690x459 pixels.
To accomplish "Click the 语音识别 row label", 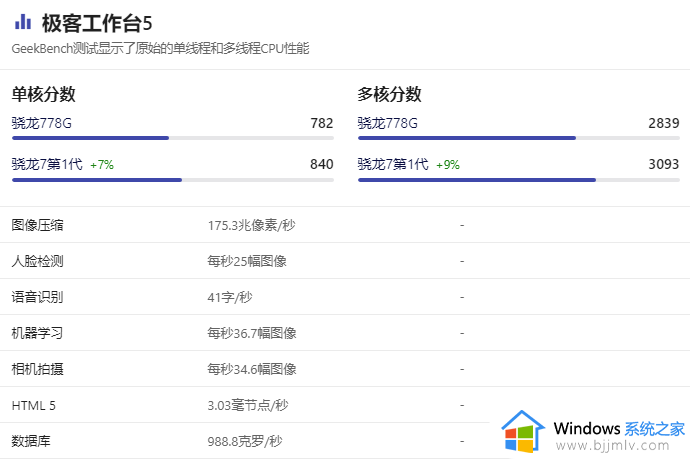I will point(37,297).
